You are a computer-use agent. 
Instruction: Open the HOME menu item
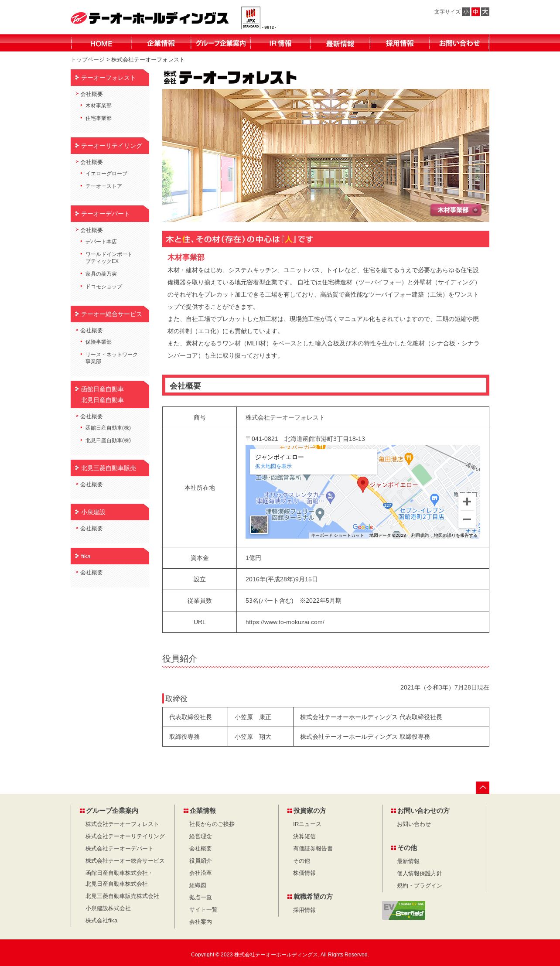coord(101,43)
